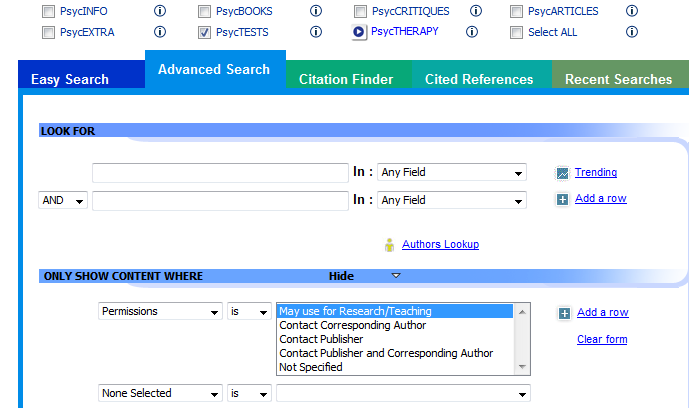Viewport: 689px width, 408px height.
Task: Click the PsycARTICLES label text
Action: click(563, 11)
